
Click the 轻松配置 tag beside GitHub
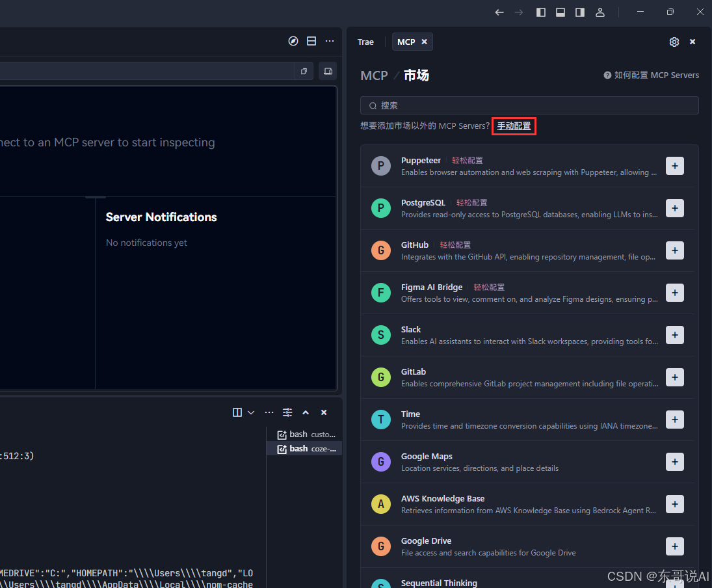tap(455, 245)
